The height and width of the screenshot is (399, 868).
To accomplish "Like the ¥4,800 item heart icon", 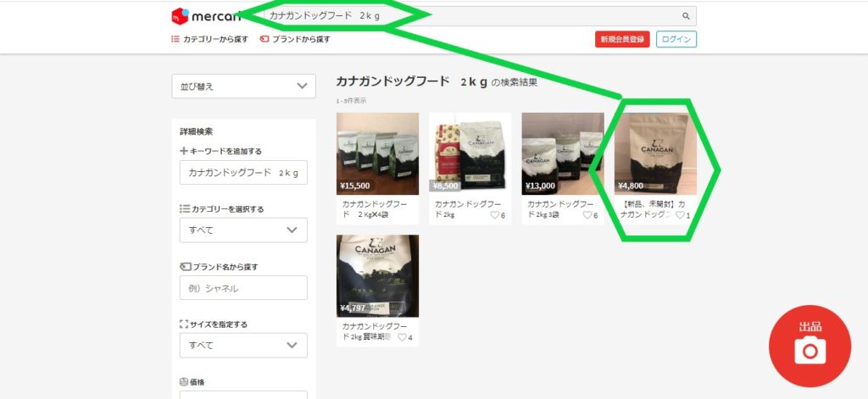I will [681, 215].
